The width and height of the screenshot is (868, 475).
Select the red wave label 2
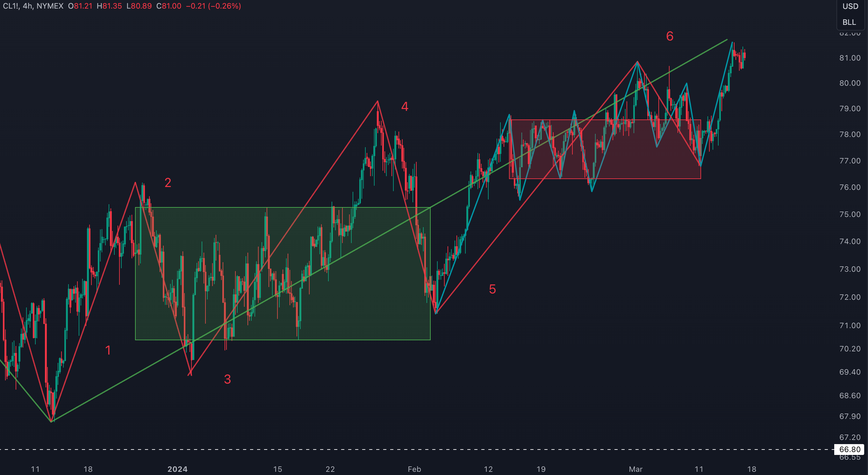pyautogui.click(x=168, y=183)
